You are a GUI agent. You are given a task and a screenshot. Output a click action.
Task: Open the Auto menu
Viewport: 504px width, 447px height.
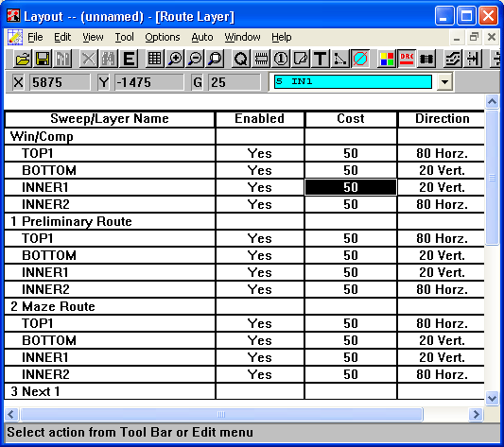pyautogui.click(x=202, y=37)
